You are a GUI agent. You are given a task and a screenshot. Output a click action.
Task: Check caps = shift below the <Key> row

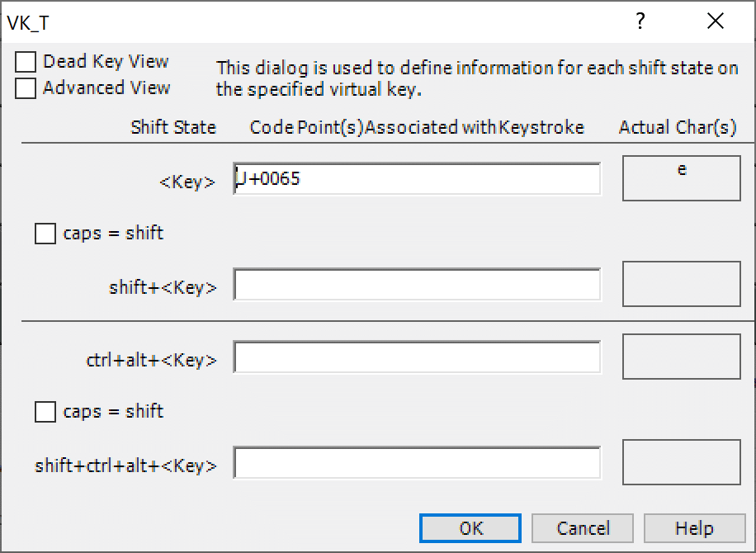point(46,234)
